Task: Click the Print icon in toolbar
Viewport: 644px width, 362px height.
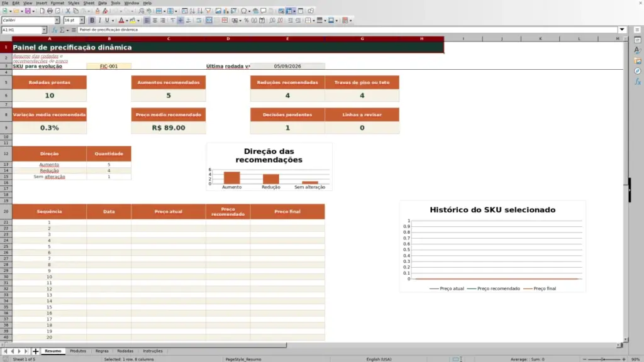Action: tap(50, 11)
